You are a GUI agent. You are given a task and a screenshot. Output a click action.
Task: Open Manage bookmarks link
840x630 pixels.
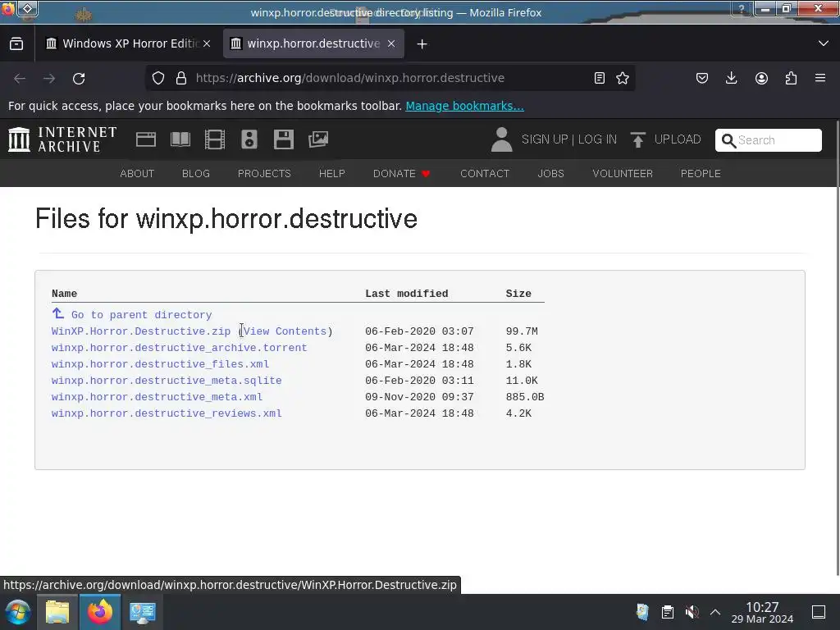coord(464,106)
